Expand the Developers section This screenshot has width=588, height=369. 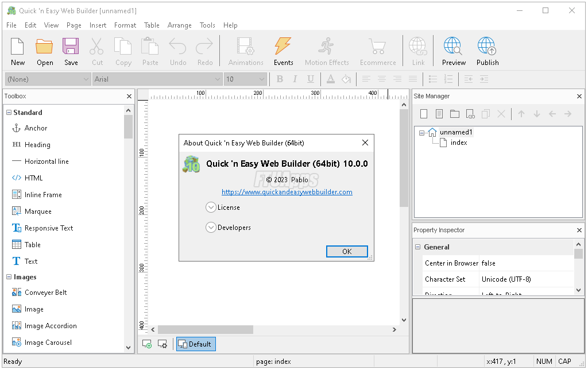(x=211, y=228)
